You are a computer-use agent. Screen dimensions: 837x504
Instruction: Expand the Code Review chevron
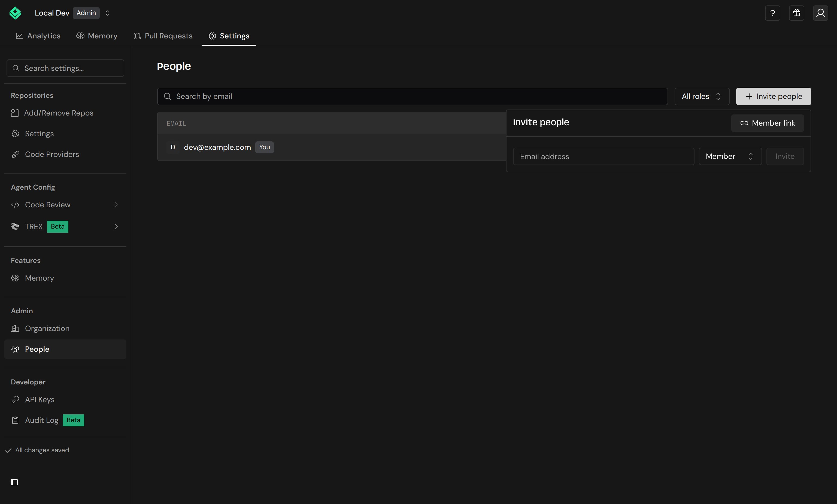click(x=116, y=205)
